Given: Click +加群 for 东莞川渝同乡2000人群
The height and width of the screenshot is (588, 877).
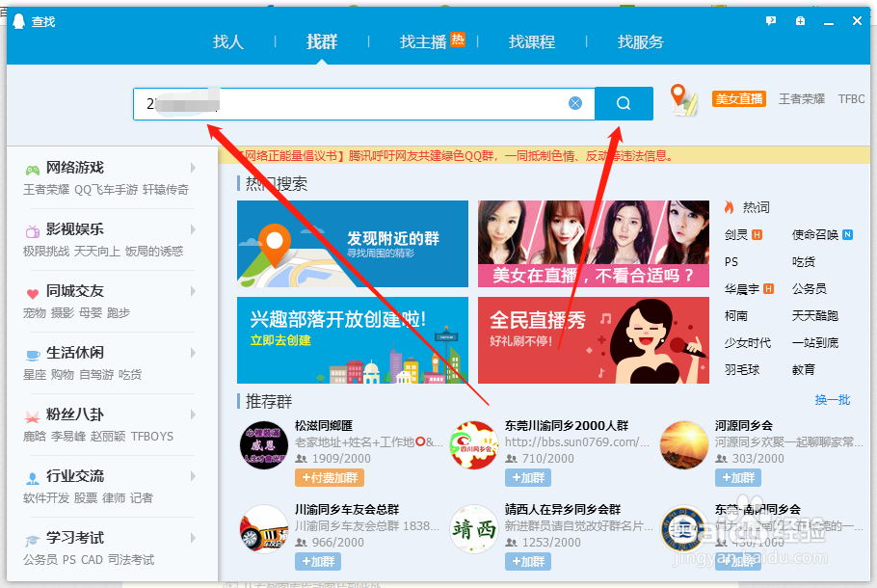Looking at the screenshot, I should (528, 478).
